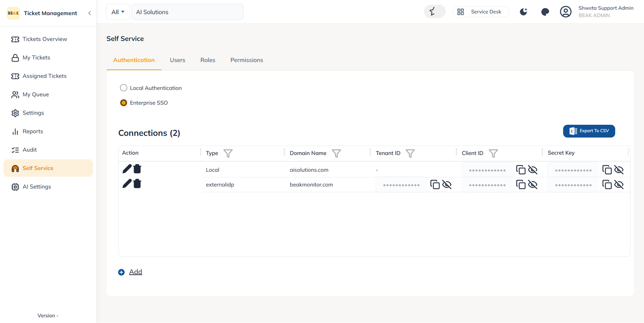Image resolution: width=644 pixels, height=323 pixels.
Task: Copy Tenant ID of the externalidp row
Action: 435,184
